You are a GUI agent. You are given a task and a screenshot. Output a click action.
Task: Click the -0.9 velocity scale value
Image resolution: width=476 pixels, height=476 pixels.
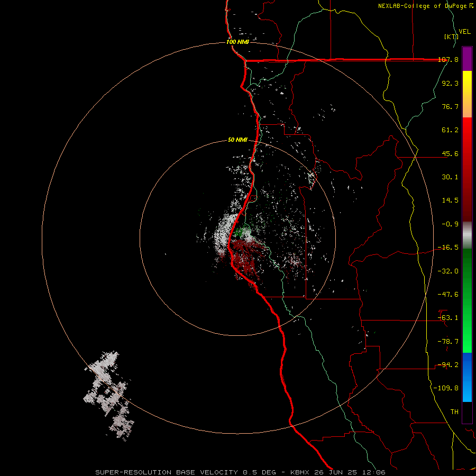(450, 224)
